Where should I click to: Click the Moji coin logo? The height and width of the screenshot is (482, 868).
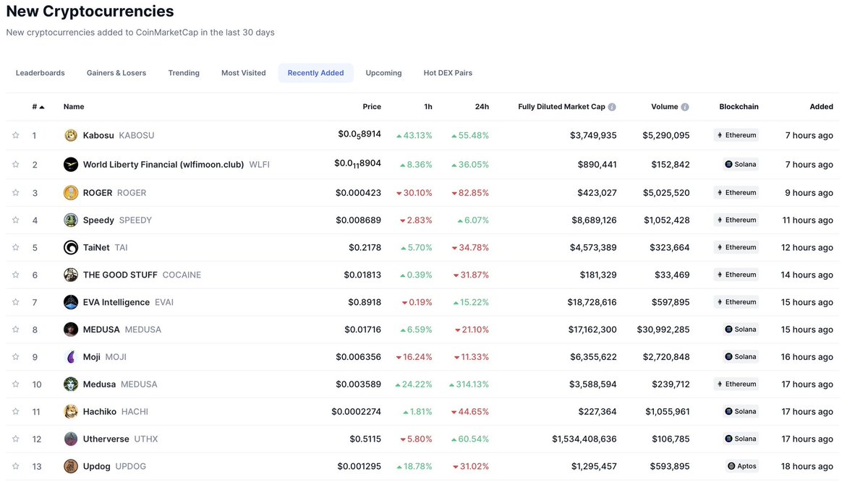click(x=70, y=356)
